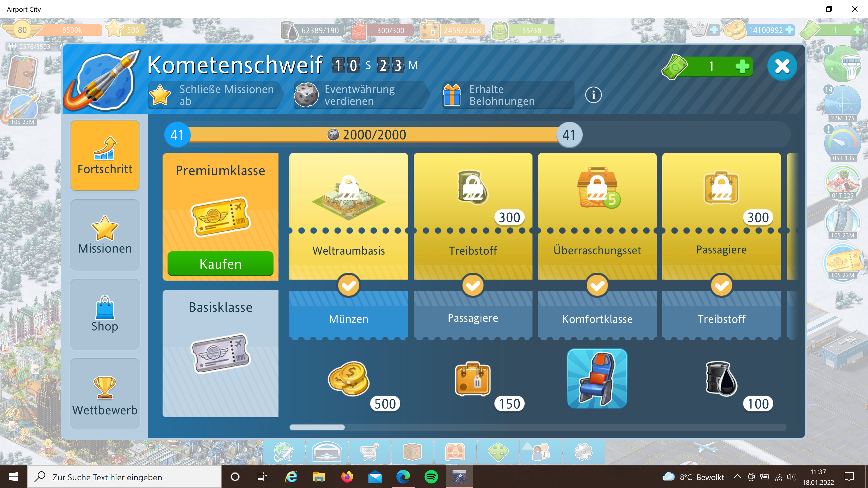868x488 pixels.
Task: Click the star counter 506
Action: click(125, 30)
